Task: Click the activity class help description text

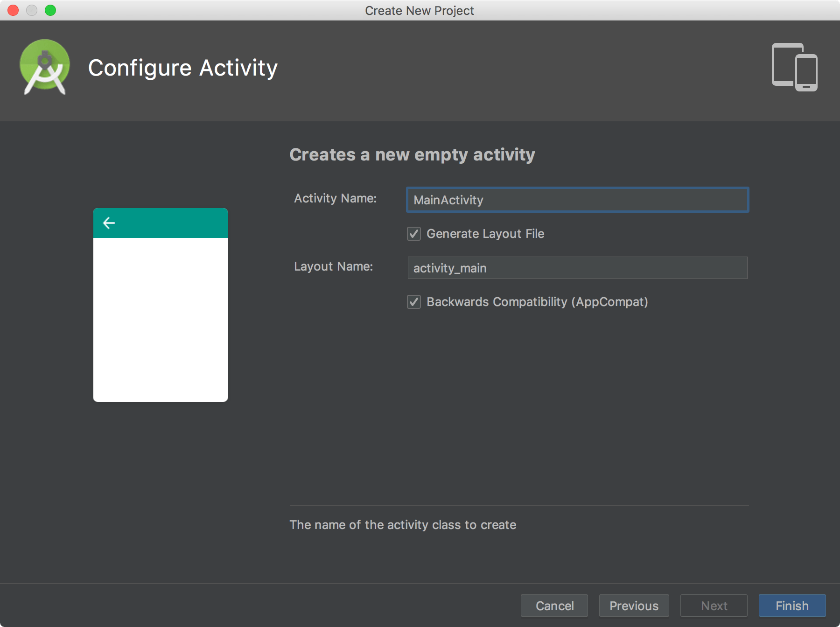Action: pyautogui.click(x=403, y=525)
